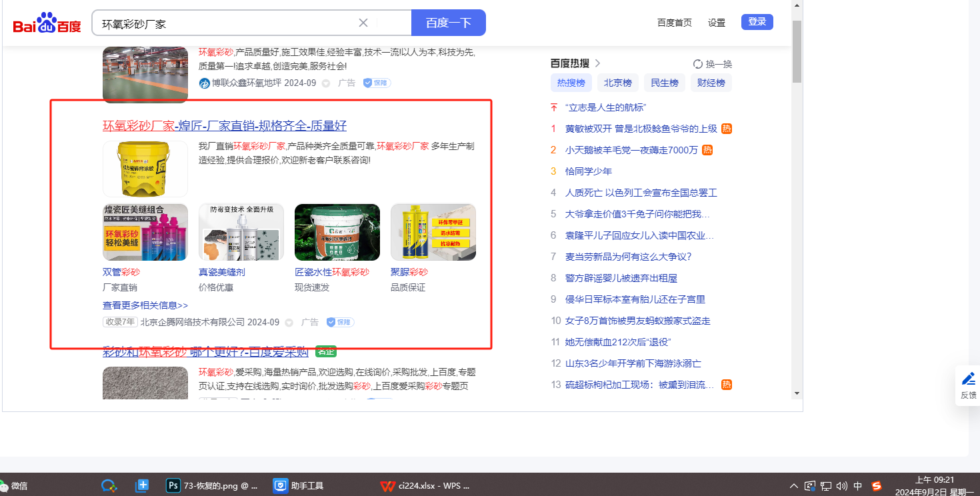Open the WPS ci224.xlsx taskbar item
Screen dimensions: 980x496
click(x=425, y=485)
